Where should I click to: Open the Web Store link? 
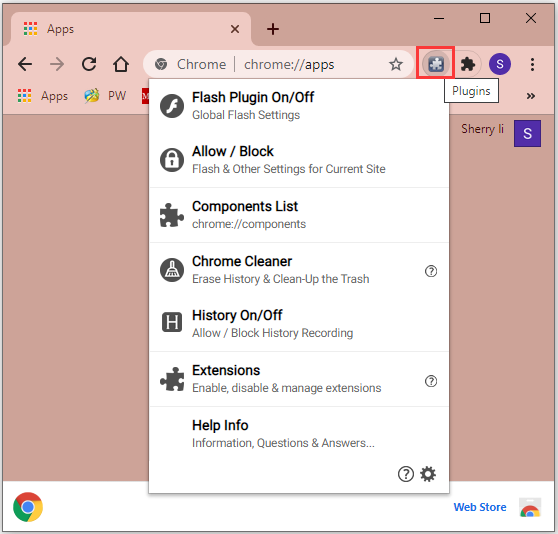480,507
